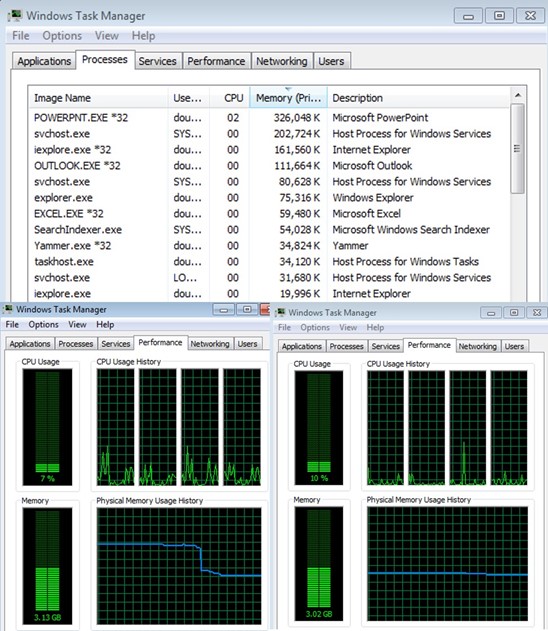548x631 pixels.
Task: Switch to Services tab in top window
Action: (157, 61)
